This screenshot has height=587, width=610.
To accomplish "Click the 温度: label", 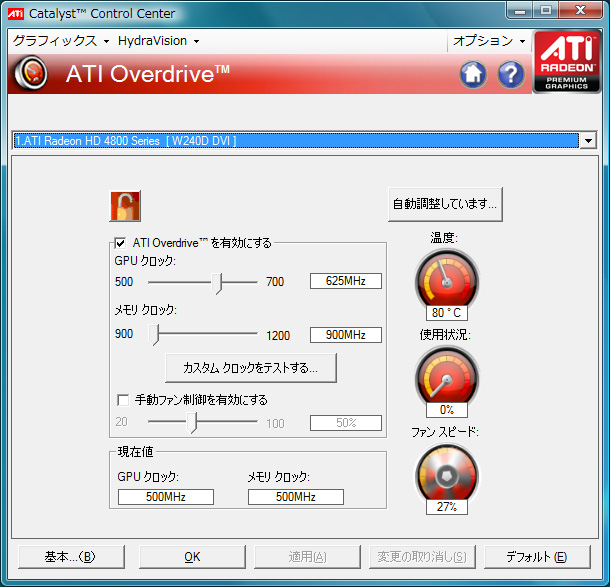I will [x=444, y=238].
